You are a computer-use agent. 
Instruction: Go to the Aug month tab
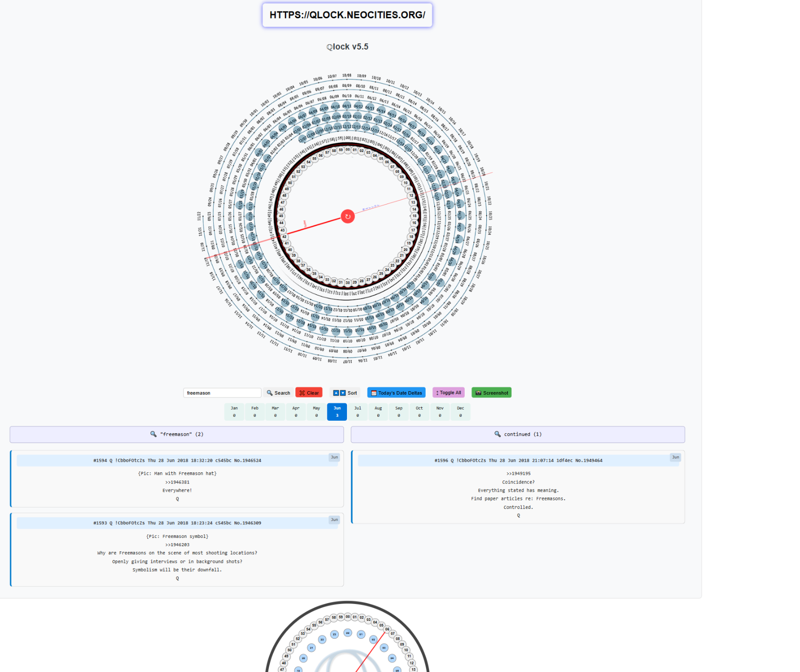point(378,411)
